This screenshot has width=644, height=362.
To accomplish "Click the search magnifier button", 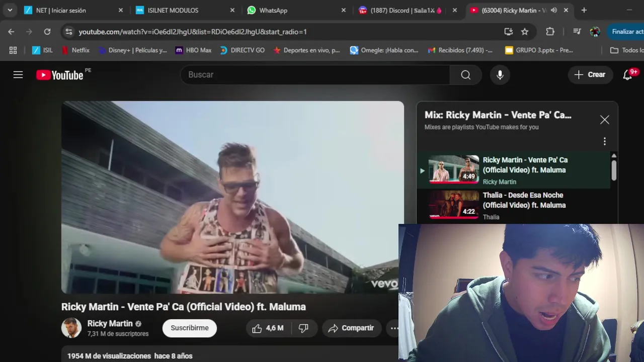I will point(466,75).
